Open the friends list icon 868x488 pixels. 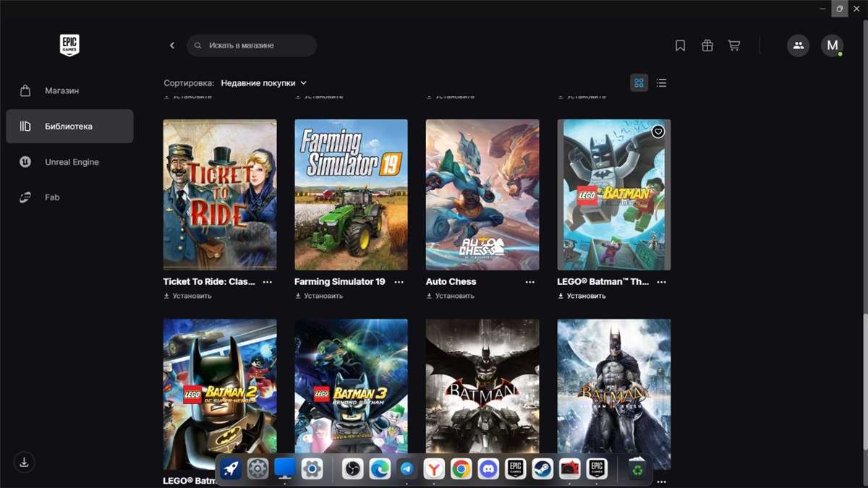[799, 46]
